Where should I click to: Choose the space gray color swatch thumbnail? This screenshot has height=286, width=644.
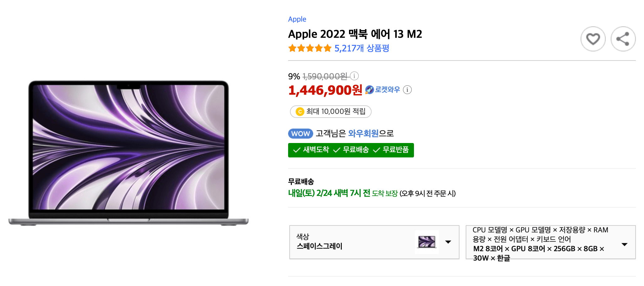point(427,242)
